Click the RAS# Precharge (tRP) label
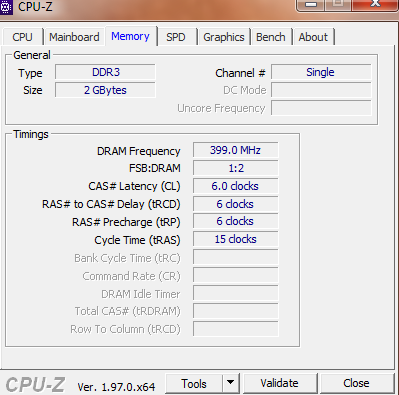Viewport: 399px width, 395px height. coord(126,222)
